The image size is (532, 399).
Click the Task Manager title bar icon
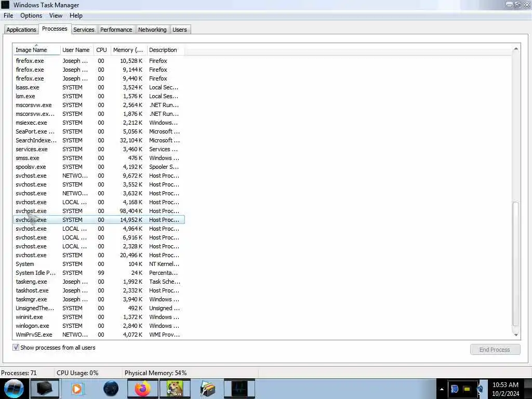coord(5,5)
